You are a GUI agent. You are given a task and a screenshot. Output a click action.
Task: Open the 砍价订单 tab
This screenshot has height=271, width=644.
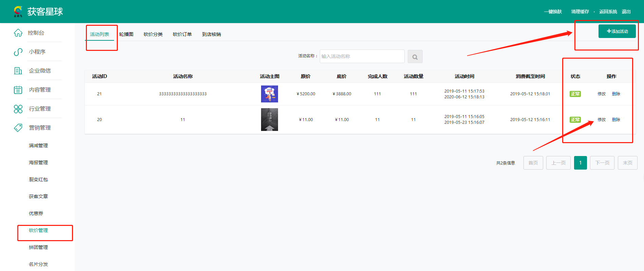pyautogui.click(x=182, y=34)
